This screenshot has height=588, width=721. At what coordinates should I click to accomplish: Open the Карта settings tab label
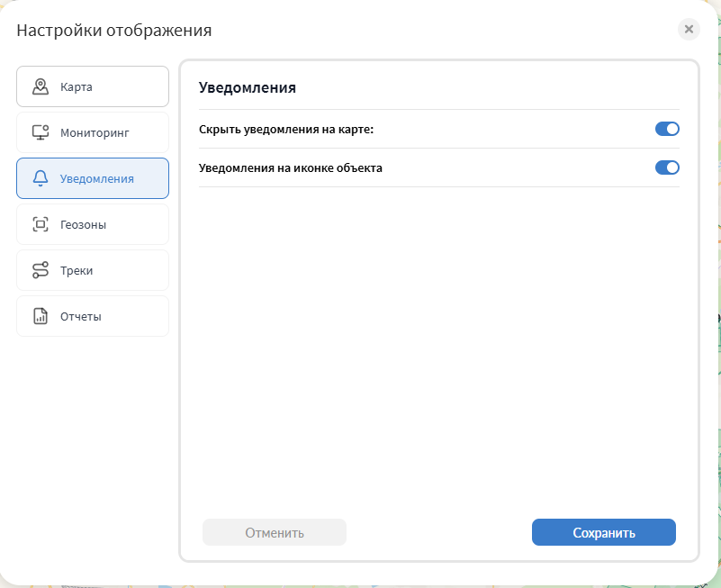coord(77,87)
